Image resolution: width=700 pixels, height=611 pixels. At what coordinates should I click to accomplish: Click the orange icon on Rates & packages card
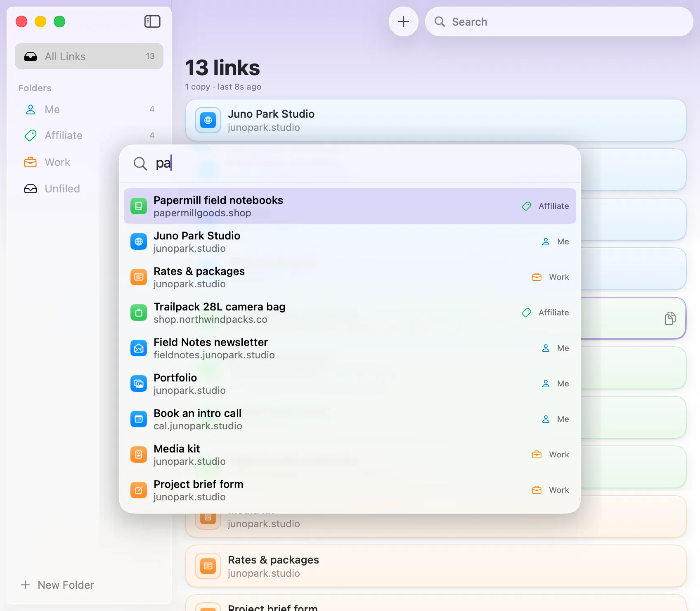208,566
